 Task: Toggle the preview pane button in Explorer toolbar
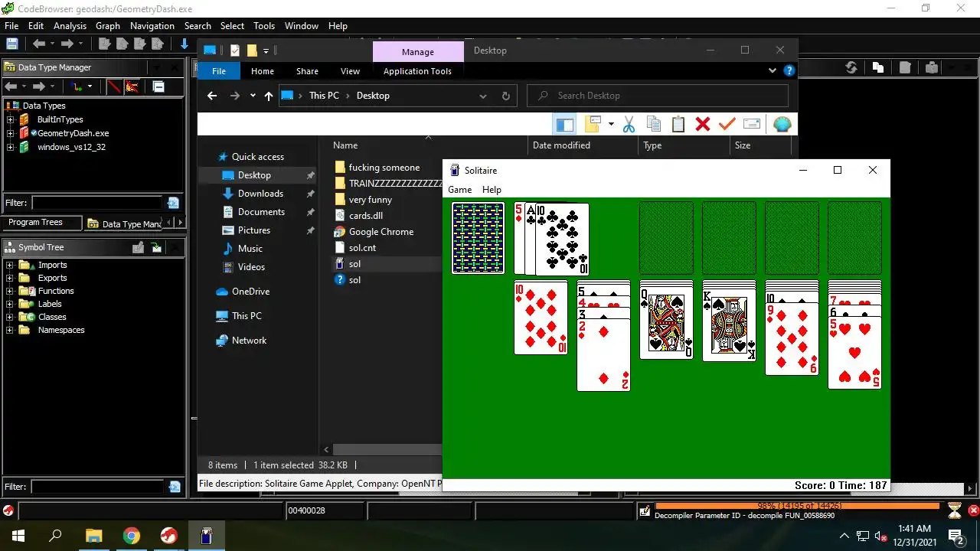pos(565,124)
